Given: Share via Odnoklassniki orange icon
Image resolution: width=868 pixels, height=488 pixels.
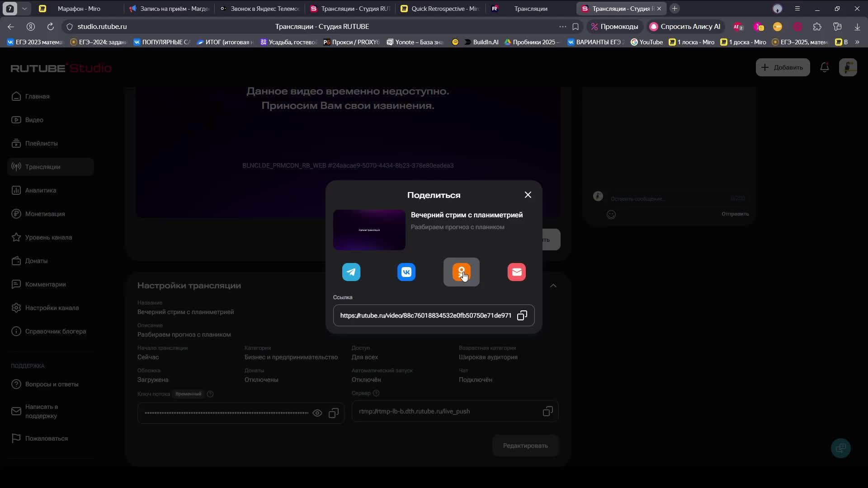Looking at the screenshot, I should [x=462, y=272].
